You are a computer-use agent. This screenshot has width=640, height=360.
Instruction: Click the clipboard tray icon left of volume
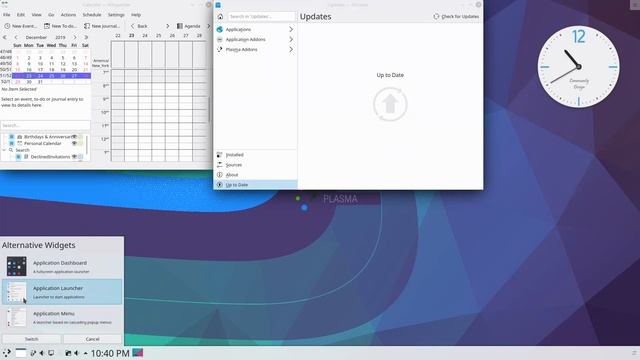click(x=68, y=353)
